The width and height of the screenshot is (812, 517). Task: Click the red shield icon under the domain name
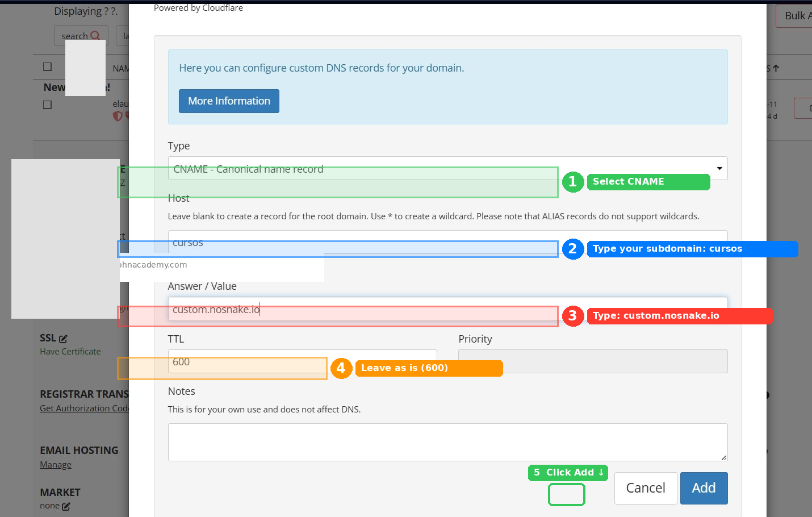(x=118, y=116)
